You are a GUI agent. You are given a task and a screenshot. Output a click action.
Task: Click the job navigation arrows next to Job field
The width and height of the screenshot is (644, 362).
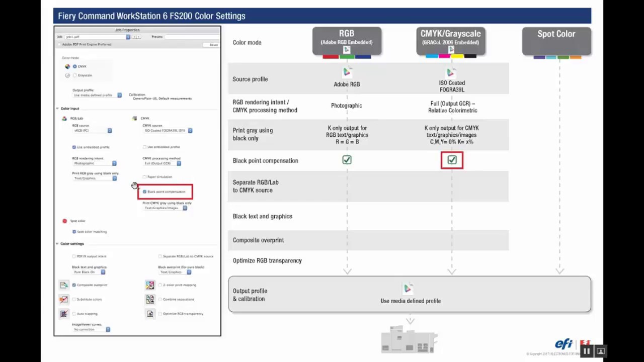click(x=136, y=37)
